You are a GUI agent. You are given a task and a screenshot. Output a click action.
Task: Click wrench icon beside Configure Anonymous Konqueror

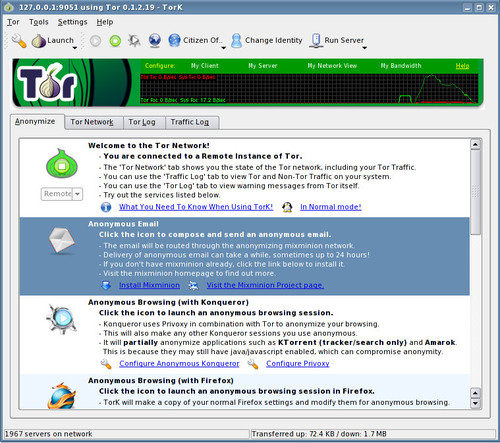106,364
